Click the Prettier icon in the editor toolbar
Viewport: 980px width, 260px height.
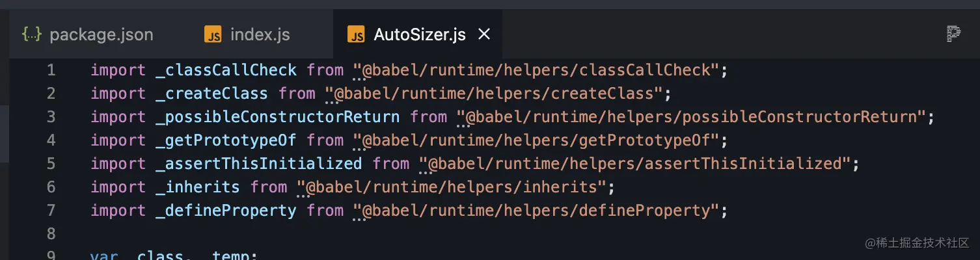click(953, 34)
